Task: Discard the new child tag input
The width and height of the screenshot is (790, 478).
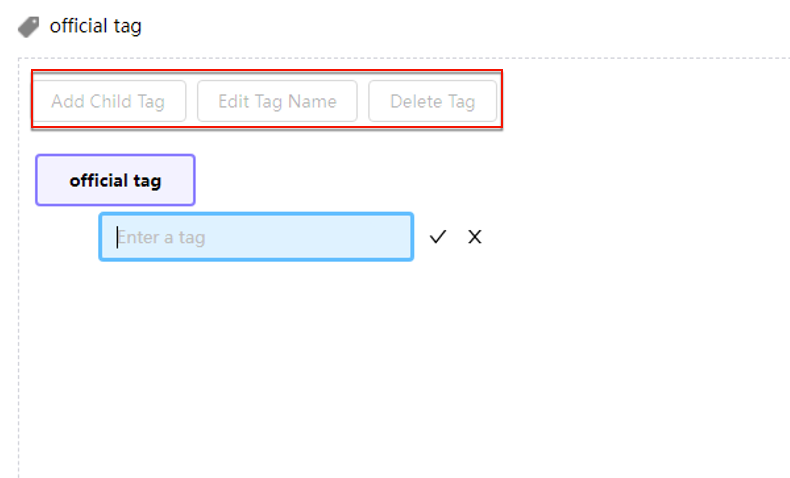Action: tap(475, 237)
